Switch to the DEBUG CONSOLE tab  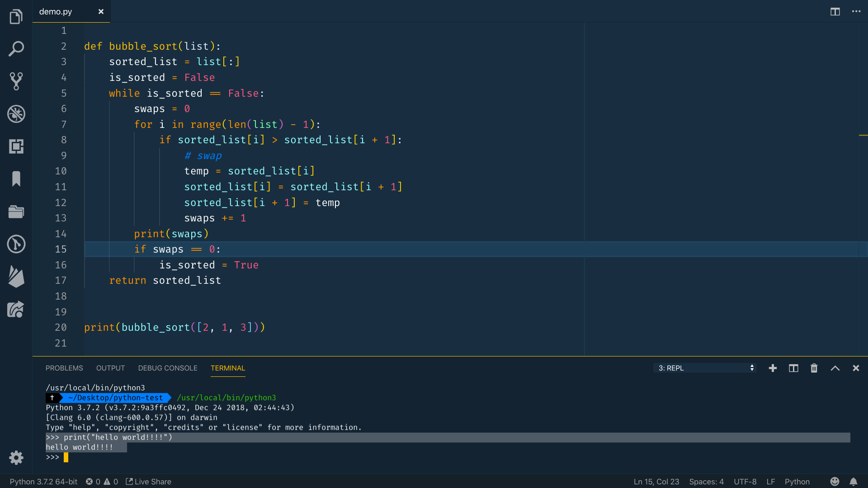[x=168, y=368]
